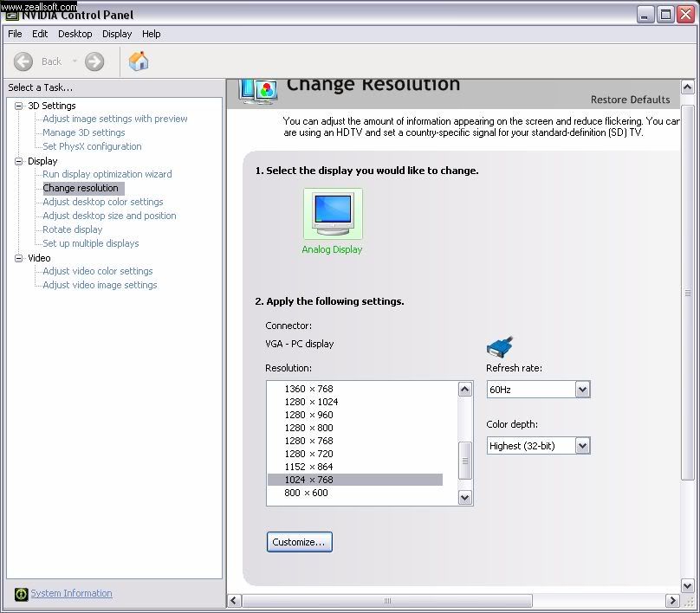Screen dimensions: 700x613
Task: Click the main panel vertical scrollbar thumb
Action: pyautogui.click(x=688, y=293)
